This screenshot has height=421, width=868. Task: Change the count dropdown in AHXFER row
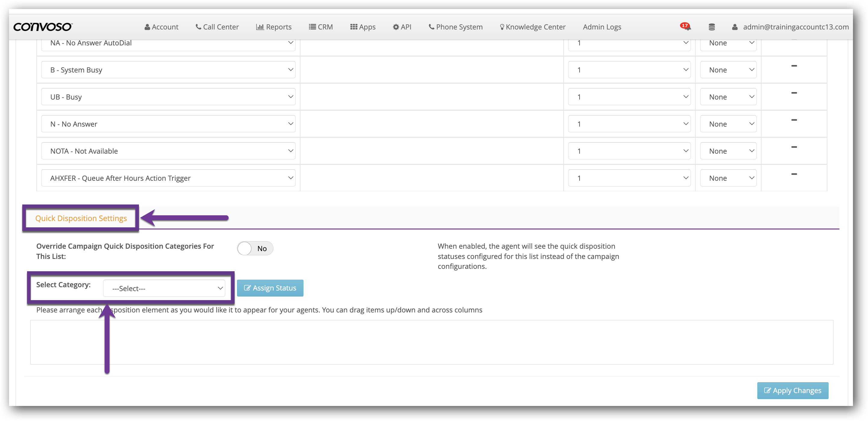629,178
